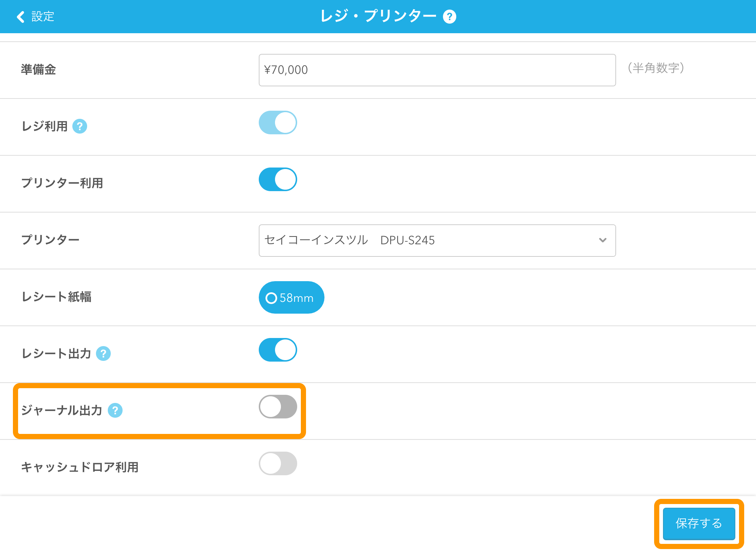
Task: Go back to 設定 with the chevron arrow
Action: (x=21, y=17)
